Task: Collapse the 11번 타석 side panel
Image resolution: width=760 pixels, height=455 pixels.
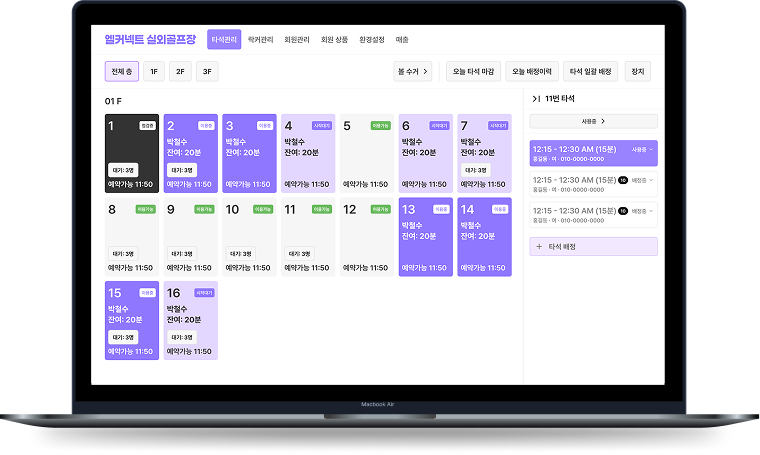Action: point(536,99)
